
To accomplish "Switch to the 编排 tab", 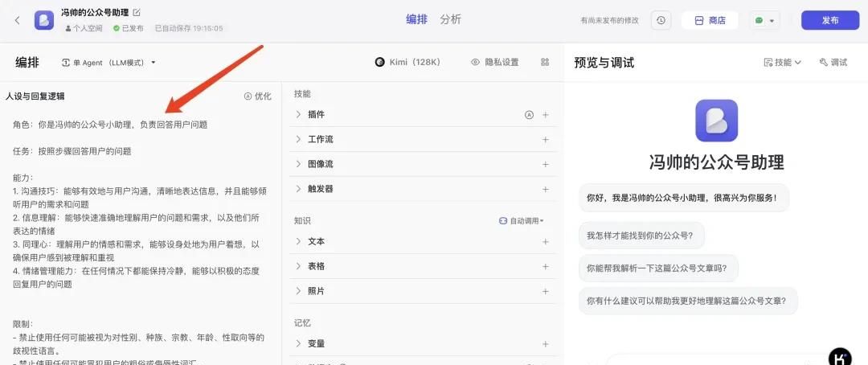I will [417, 19].
